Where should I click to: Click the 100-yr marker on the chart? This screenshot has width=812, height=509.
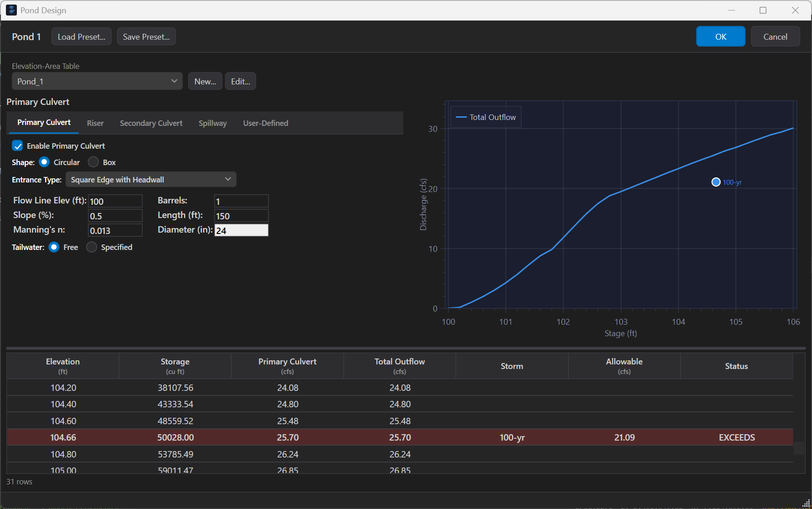(716, 182)
